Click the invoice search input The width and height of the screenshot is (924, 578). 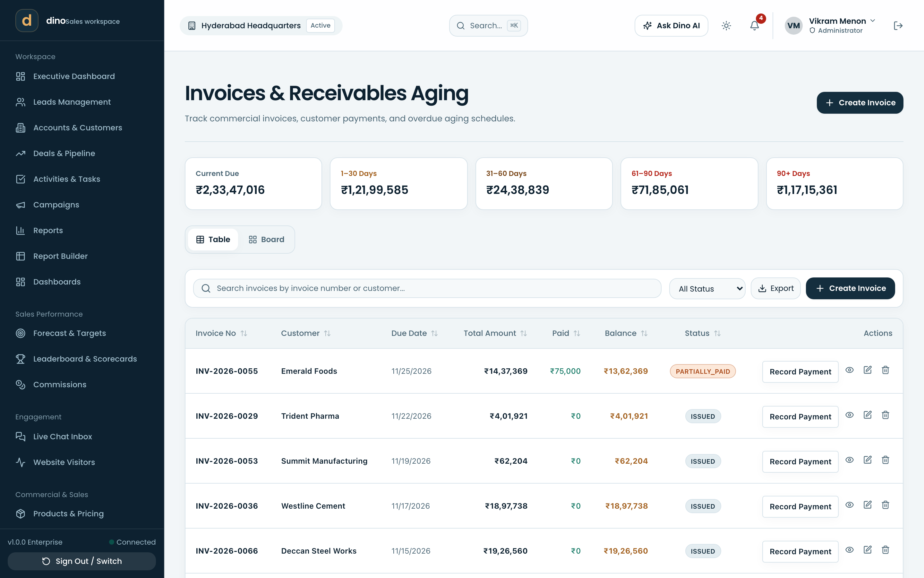[x=427, y=288]
